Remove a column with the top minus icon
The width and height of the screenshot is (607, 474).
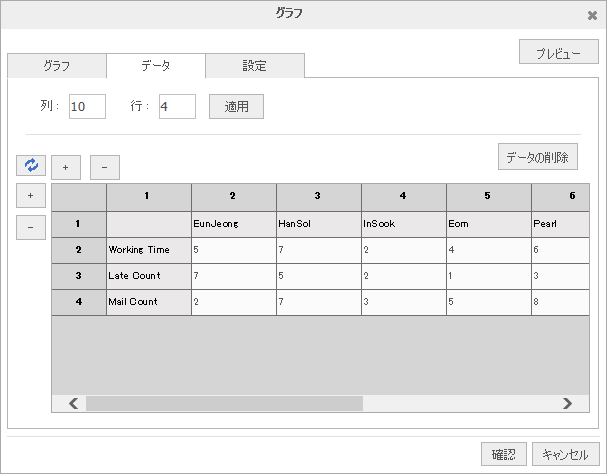(x=105, y=166)
